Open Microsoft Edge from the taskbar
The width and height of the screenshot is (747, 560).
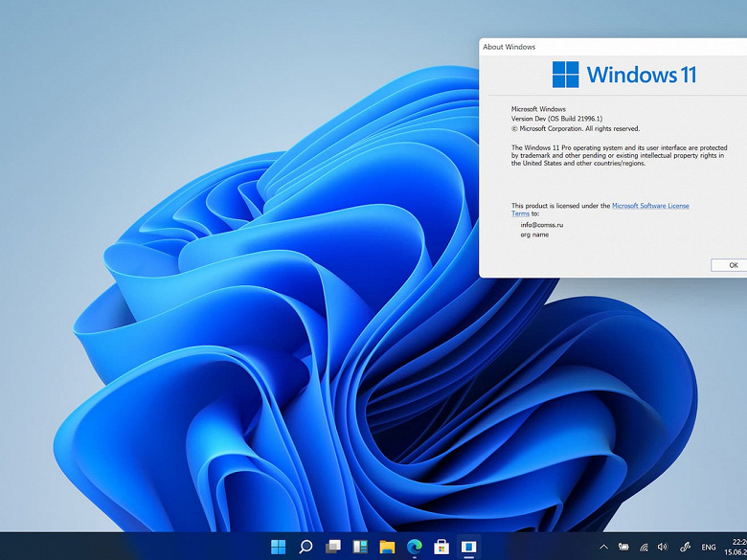pos(415,547)
